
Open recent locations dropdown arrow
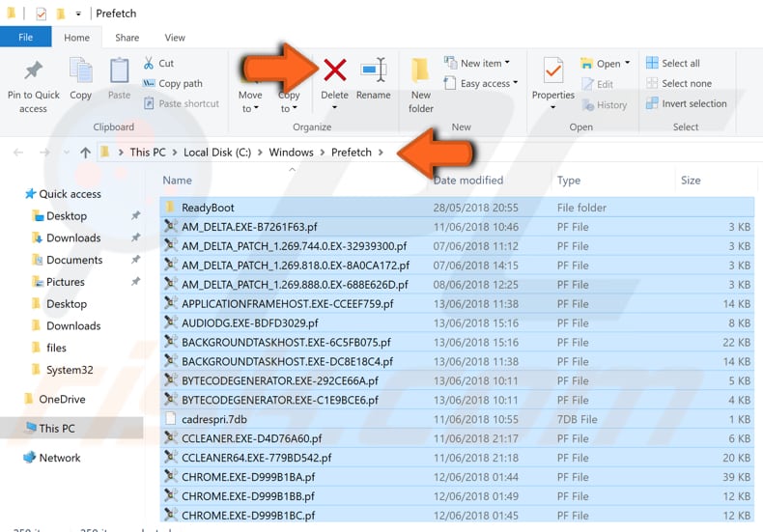click(x=67, y=153)
